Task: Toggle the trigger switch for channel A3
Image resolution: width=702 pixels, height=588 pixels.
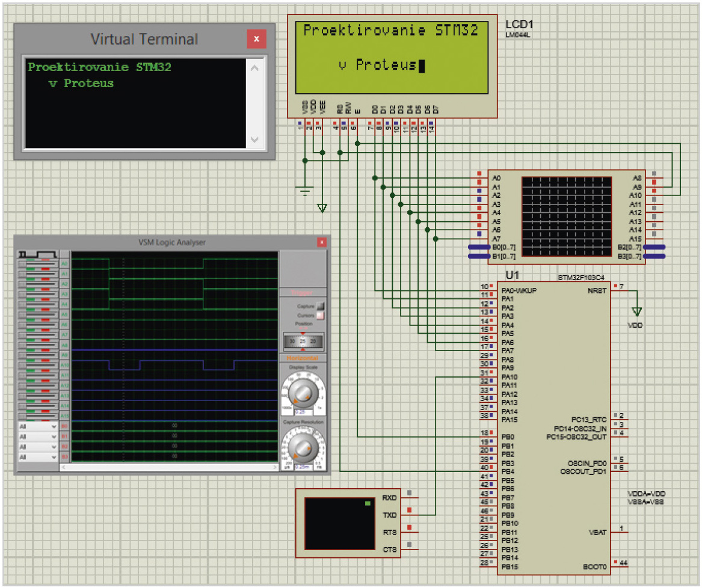Action: (x=38, y=295)
